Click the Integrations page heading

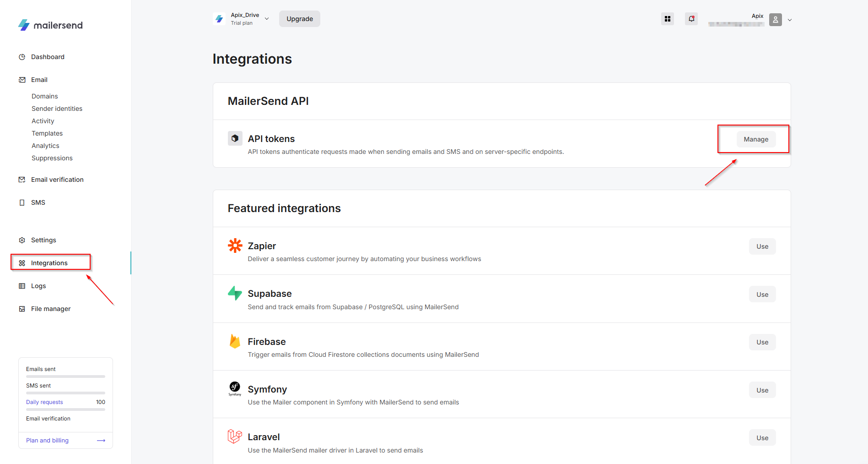(252, 59)
